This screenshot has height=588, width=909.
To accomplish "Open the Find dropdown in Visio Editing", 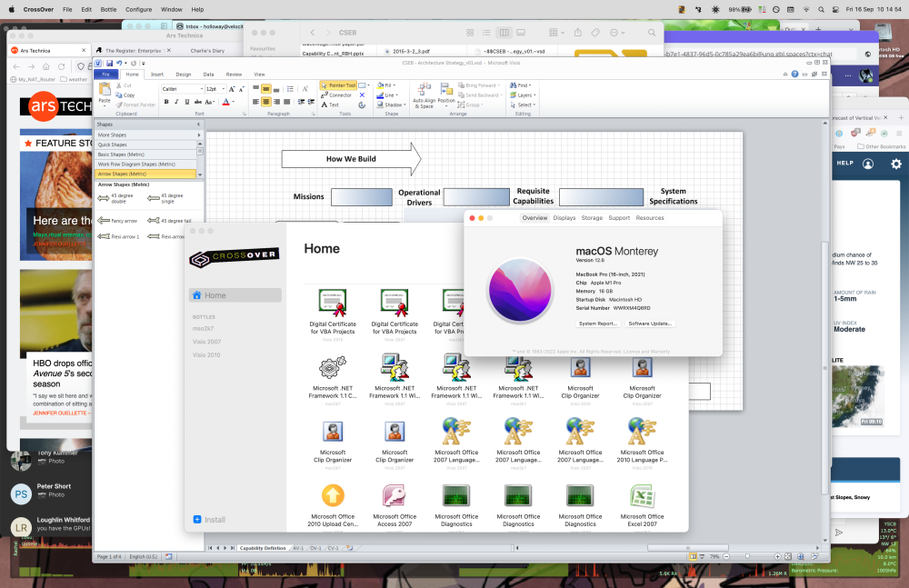I will tap(521, 85).
